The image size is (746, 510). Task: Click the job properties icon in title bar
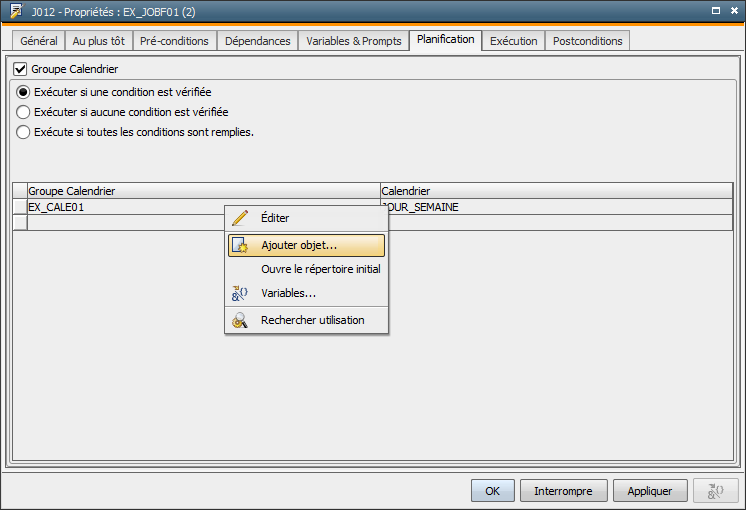coord(15,10)
